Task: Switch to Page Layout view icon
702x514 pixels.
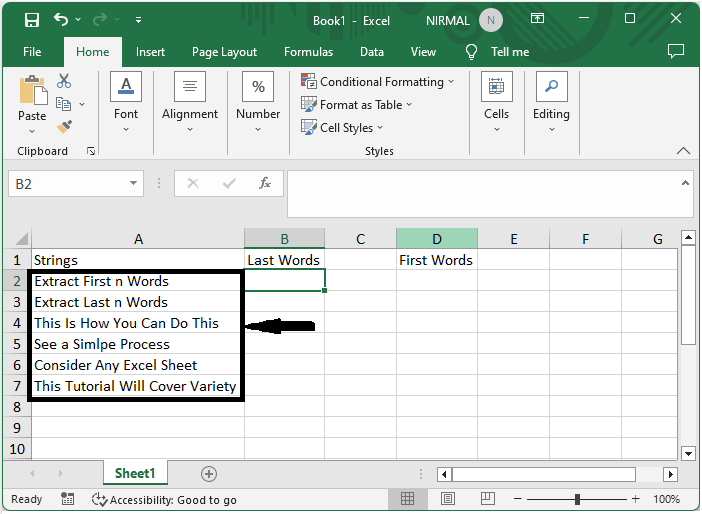Action: pos(448,499)
